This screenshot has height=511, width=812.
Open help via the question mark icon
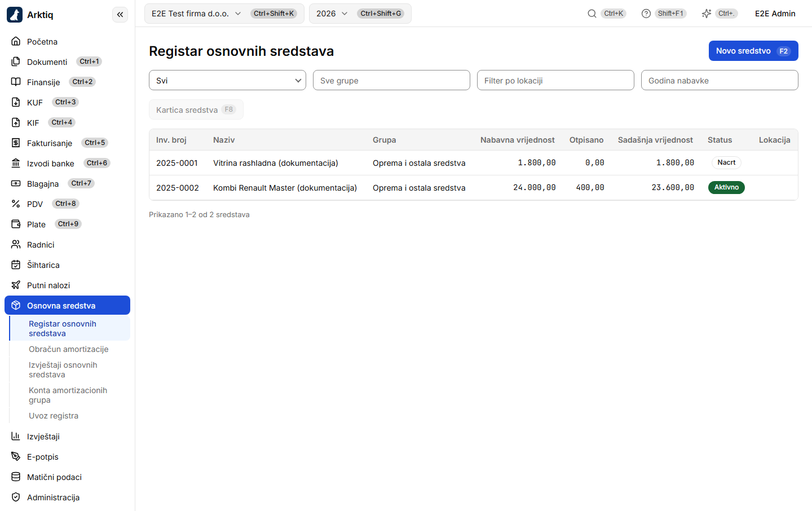(646, 14)
